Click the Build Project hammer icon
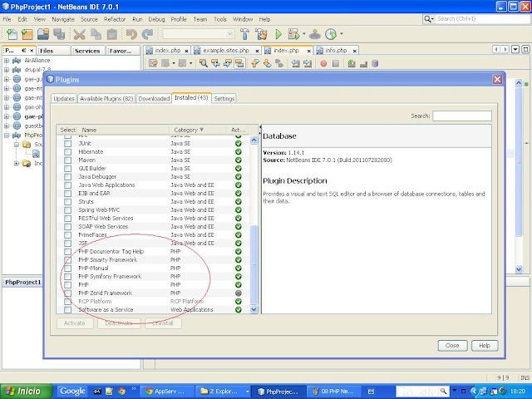The height and width of the screenshot is (399, 532). pos(244,34)
